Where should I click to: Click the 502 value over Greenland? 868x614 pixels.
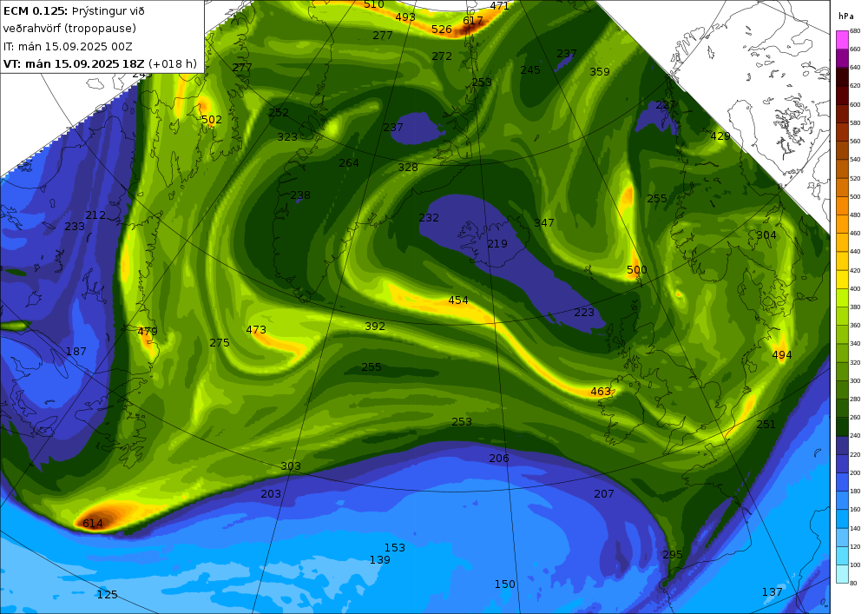click(x=212, y=120)
